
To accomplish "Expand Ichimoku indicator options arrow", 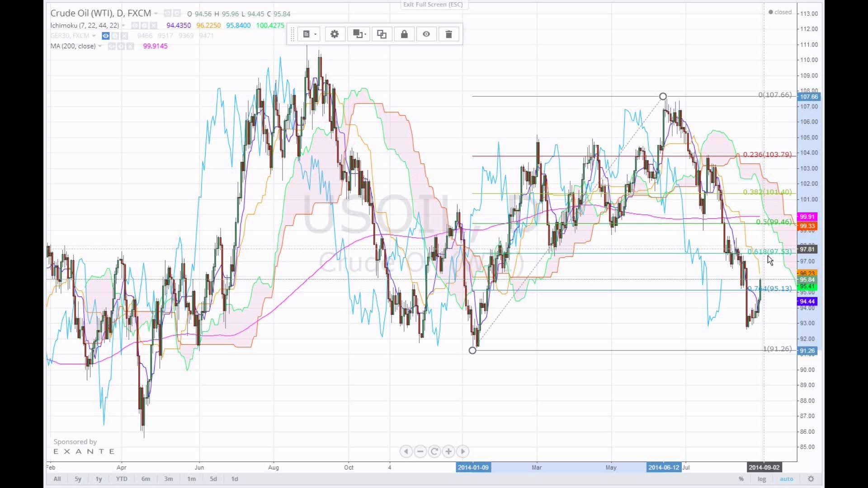I will (123, 26).
